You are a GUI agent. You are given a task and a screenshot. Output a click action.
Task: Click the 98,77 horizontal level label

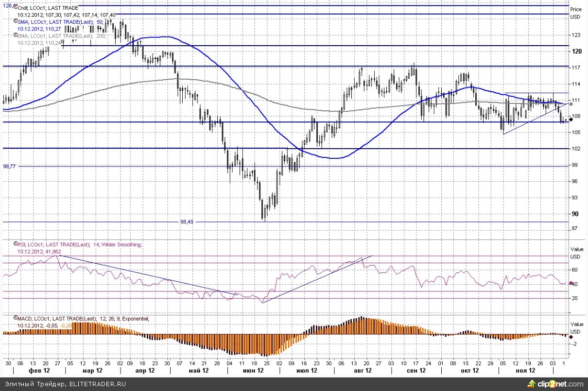click(x=10, y=166)
